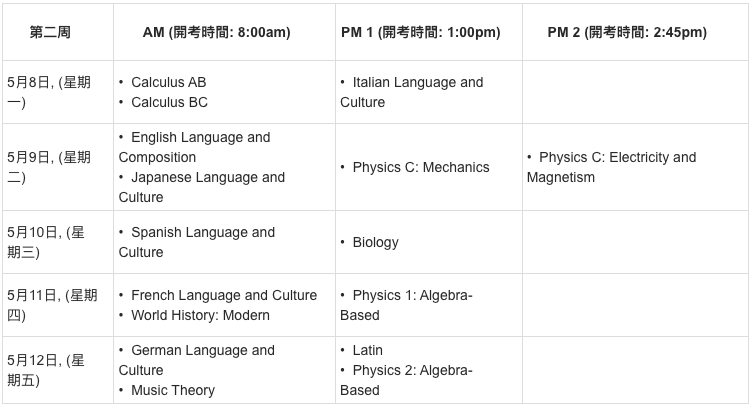
Task: Click the 第二周 header cell
Action: tap(50, 33)
